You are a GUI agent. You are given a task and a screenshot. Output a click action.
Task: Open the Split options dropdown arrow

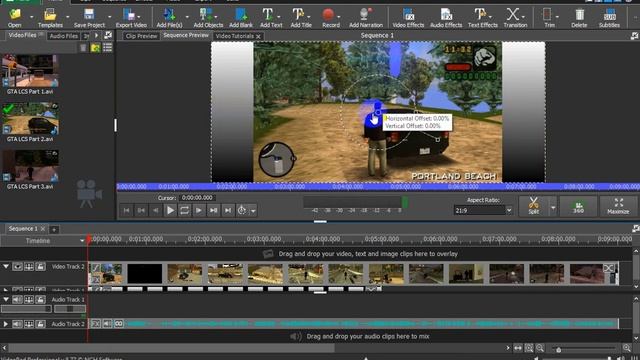click(x=553, y=207)
